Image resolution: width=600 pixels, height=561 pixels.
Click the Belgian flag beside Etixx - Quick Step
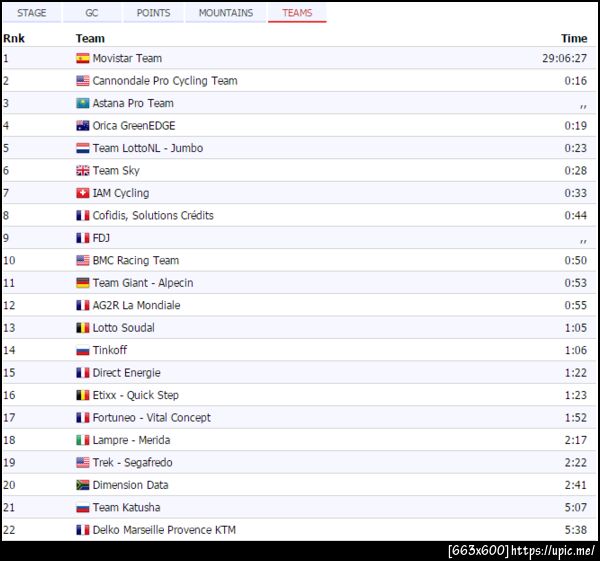[83, 395]
